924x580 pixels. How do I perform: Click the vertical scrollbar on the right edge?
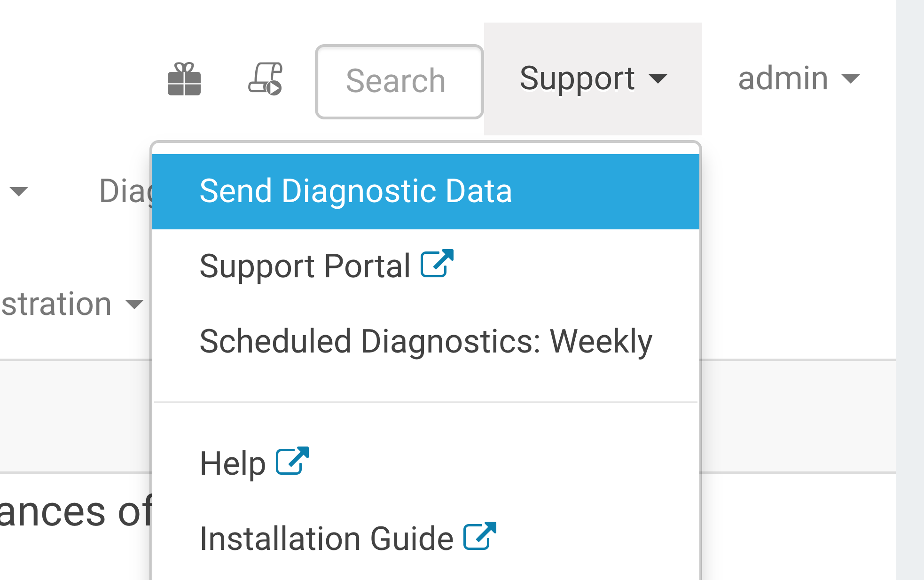click(x=909, y=290)
